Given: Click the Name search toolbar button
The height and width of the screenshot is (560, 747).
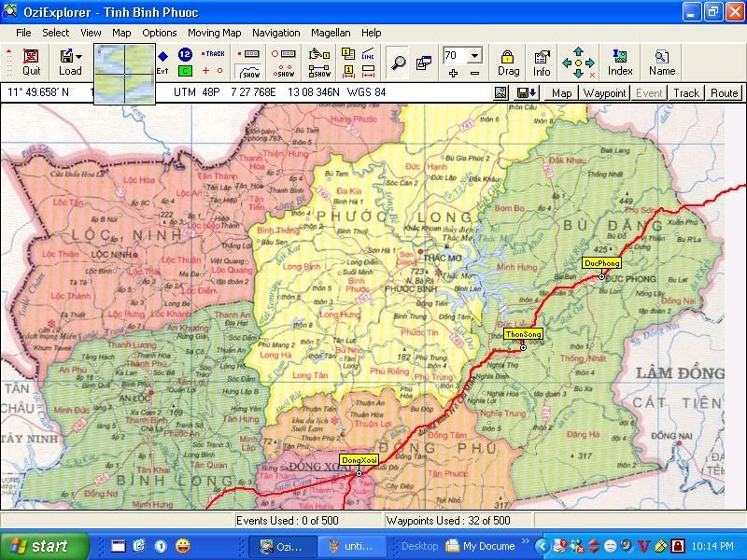Looking at the screenshot, I should coord(662,63).
